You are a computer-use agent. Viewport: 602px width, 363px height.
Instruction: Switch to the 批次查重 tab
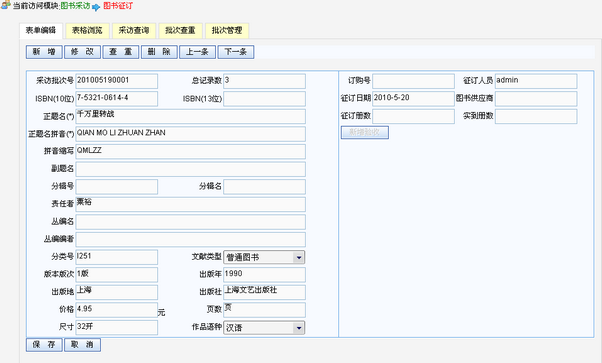point(180,31)
